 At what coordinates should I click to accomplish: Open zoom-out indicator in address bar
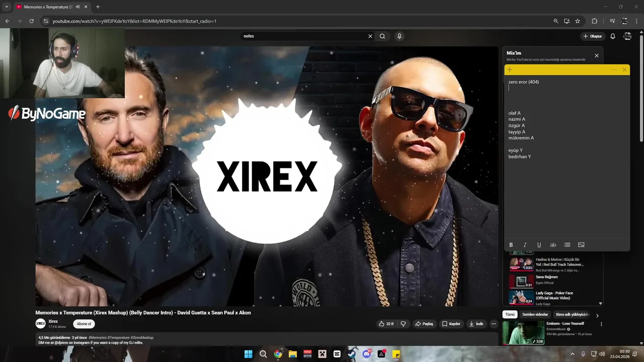tap(555, 21)
